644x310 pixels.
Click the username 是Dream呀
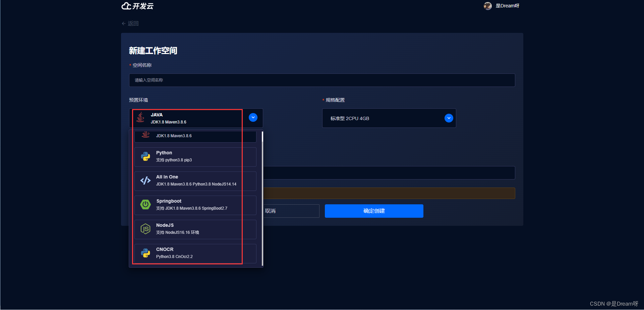coord(508,6)
